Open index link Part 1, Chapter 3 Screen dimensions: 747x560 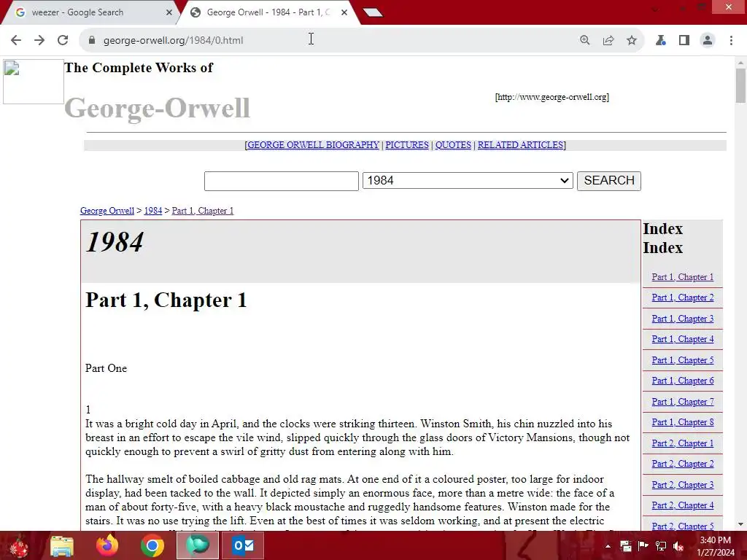pos(683,319)
